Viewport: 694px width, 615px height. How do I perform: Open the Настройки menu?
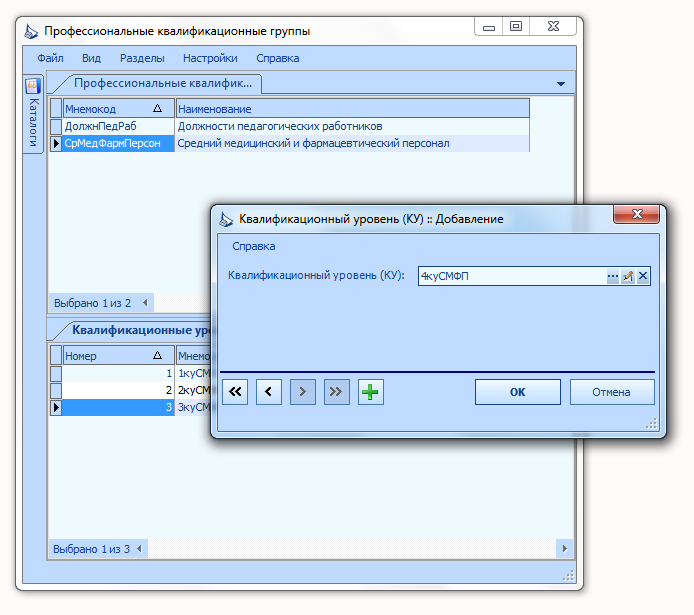pos(210,58)
